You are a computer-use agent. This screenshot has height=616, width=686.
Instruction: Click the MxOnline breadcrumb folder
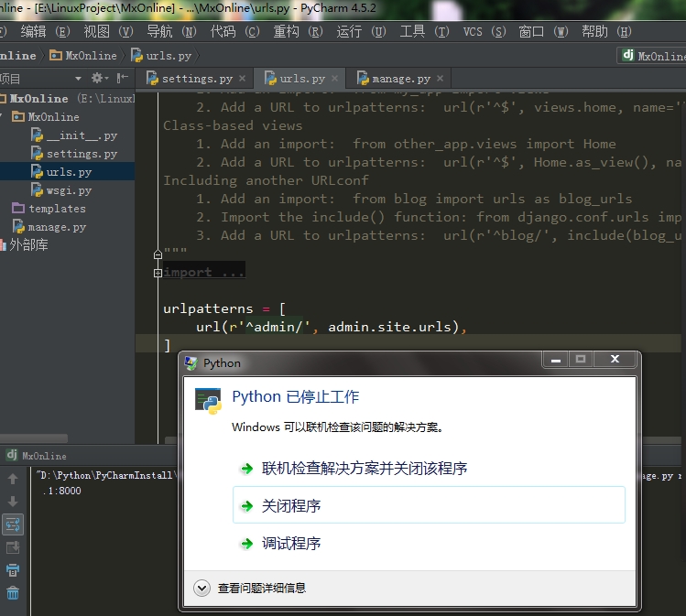coord(83,56)
